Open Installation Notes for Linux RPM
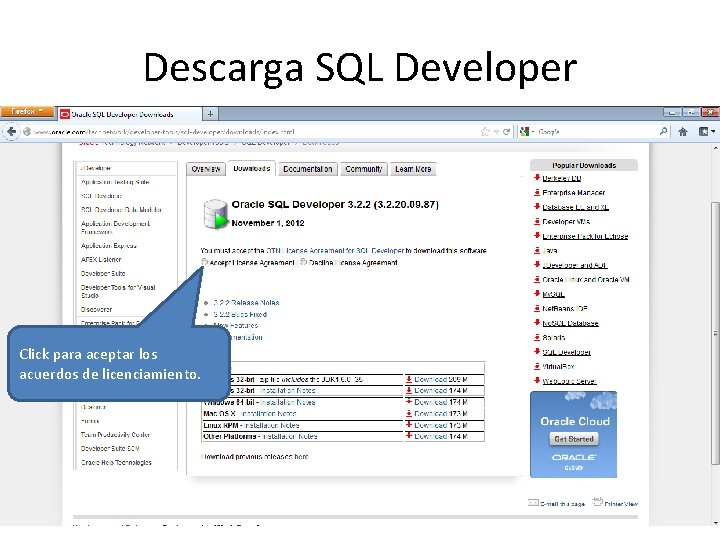Image resolution: width=720 pixels, height=540 pixels. click(271, 425)
